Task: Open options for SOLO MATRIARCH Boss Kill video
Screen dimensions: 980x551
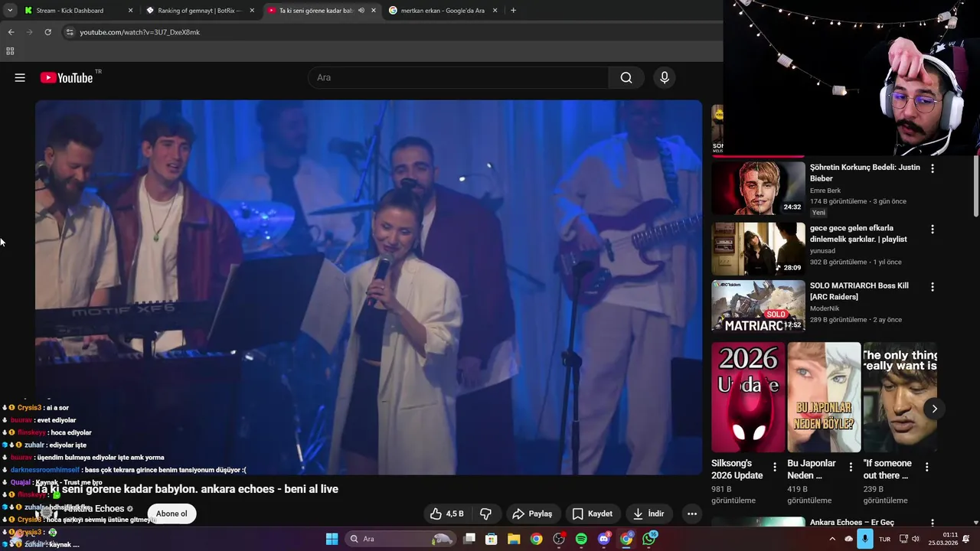Action: pyautogui.click(x=933, y=287)
